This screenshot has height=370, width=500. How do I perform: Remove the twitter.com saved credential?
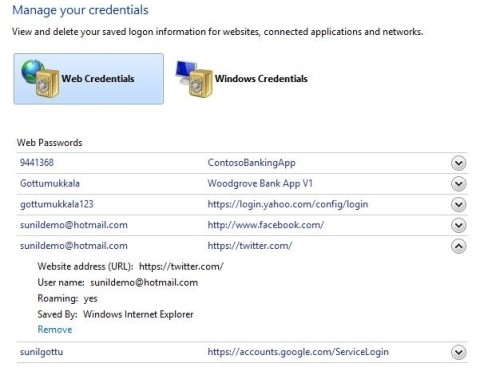coord(55,330)
